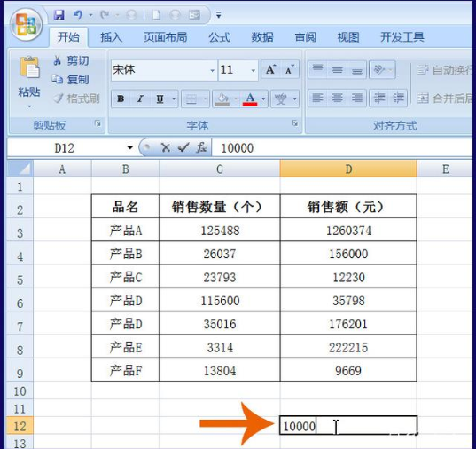Open the 剪贴板 dialog launcher
The width and height of the screenshot is (476, 449).
pos(98,123)
